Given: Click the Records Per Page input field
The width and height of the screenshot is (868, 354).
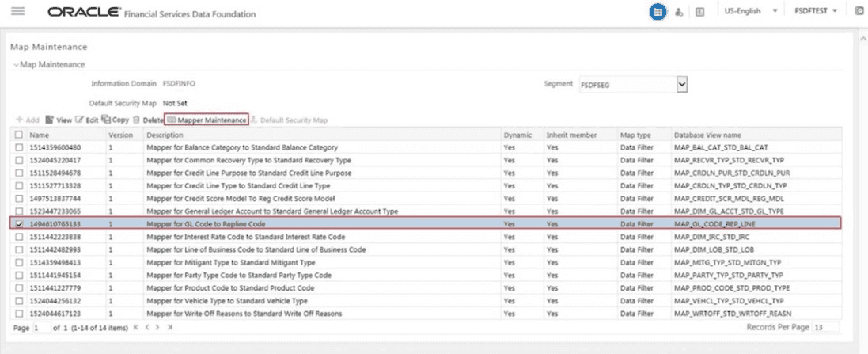Looking at the screenshot, I should click(x=824, y=327).
